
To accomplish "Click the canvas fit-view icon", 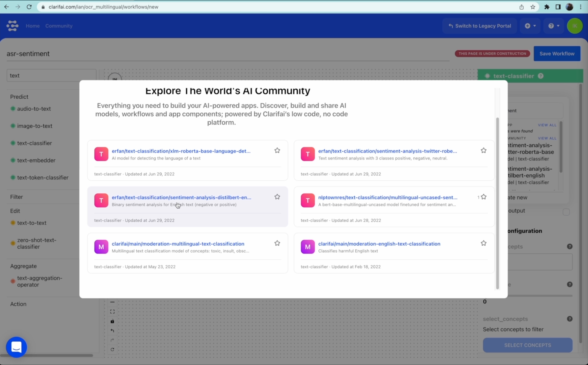I will click(112, 312).
